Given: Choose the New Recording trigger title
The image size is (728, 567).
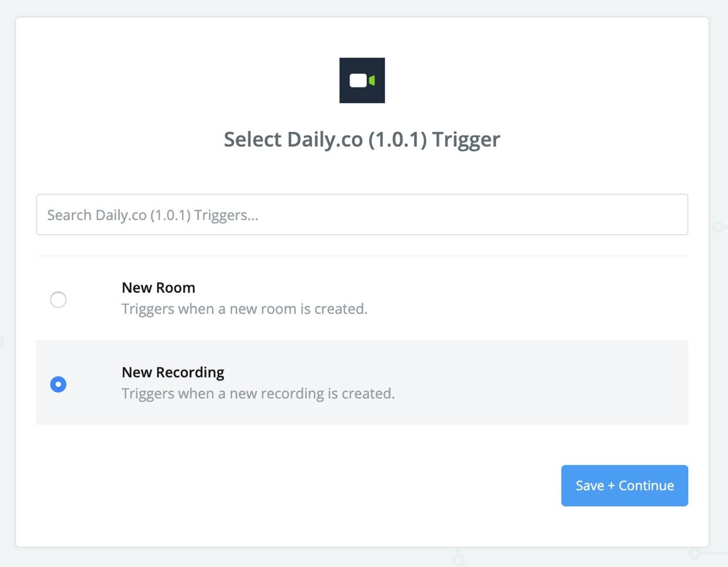Looking at the screenshot, I should point(173,372).
